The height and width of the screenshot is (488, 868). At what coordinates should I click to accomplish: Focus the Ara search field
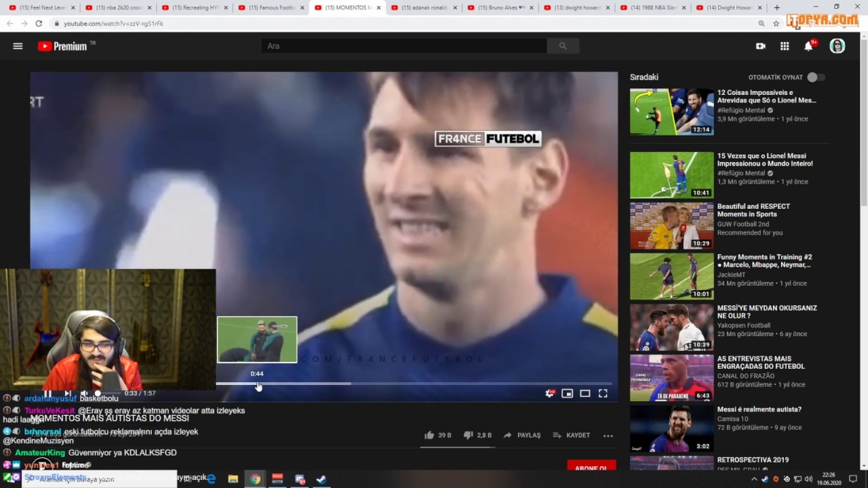pyautogui.click(x=403, y=46)
